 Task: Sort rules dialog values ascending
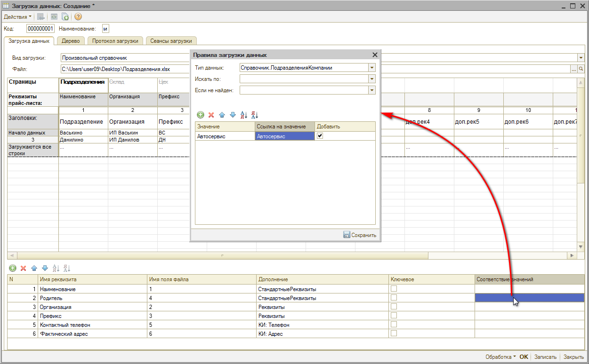point(243,115)
